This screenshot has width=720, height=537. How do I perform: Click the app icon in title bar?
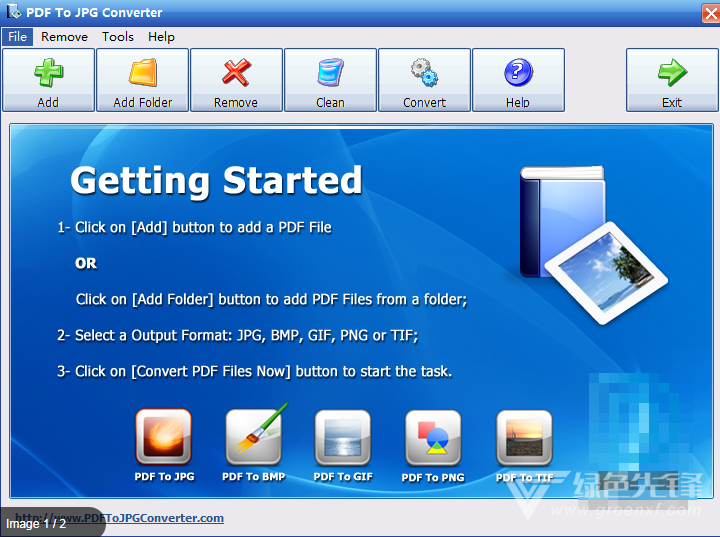click(x=13, y=11)
